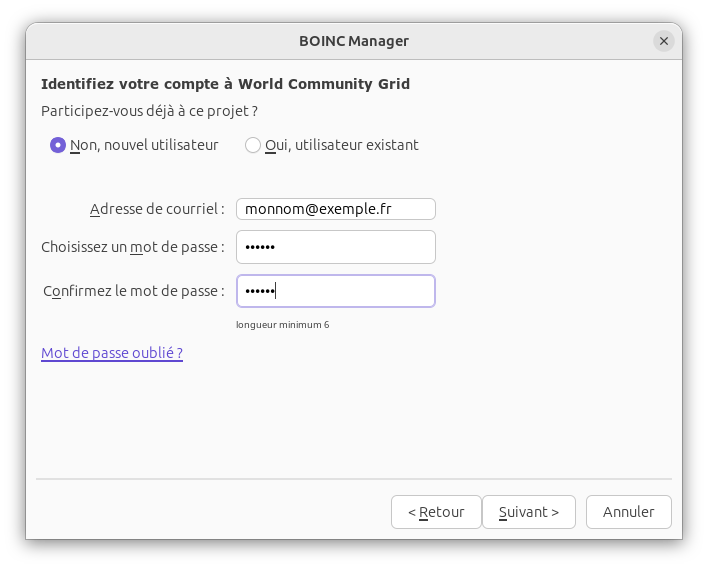Click the horizontal separator above the buttons
The height and width of the screenshot is (568, 708).
[354, 480]
